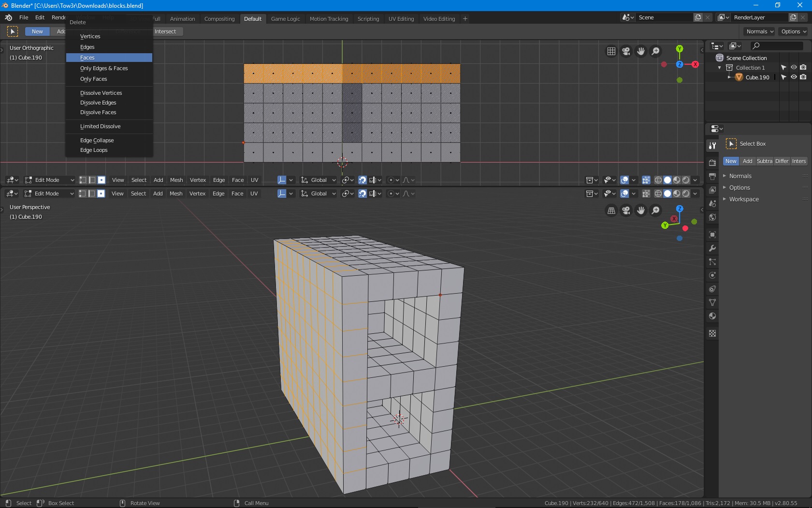Screen dimensions: 812x508
Task: Open the Particle properties tab
Action: (712, 262)
